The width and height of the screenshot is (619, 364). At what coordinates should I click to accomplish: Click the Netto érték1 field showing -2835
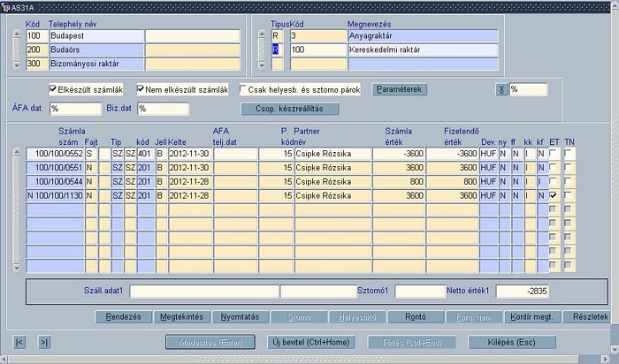click(522, 291)
